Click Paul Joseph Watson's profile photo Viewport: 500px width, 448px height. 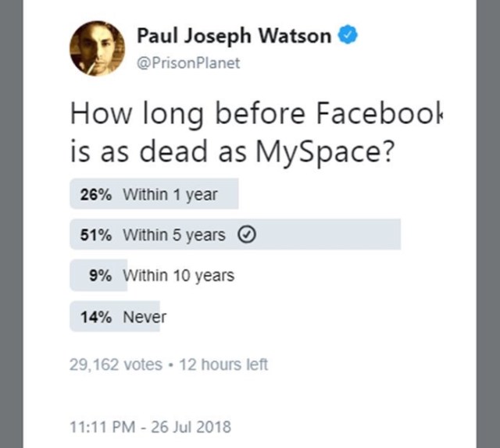98,46
